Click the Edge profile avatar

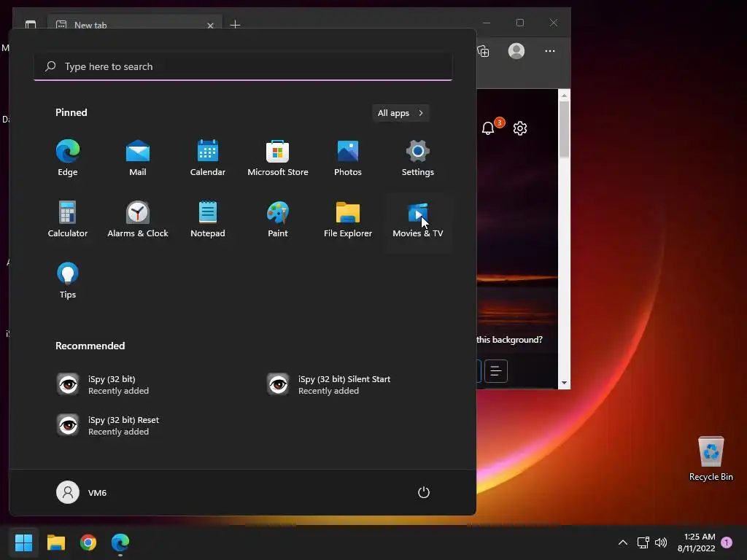[x=516, y=51]
